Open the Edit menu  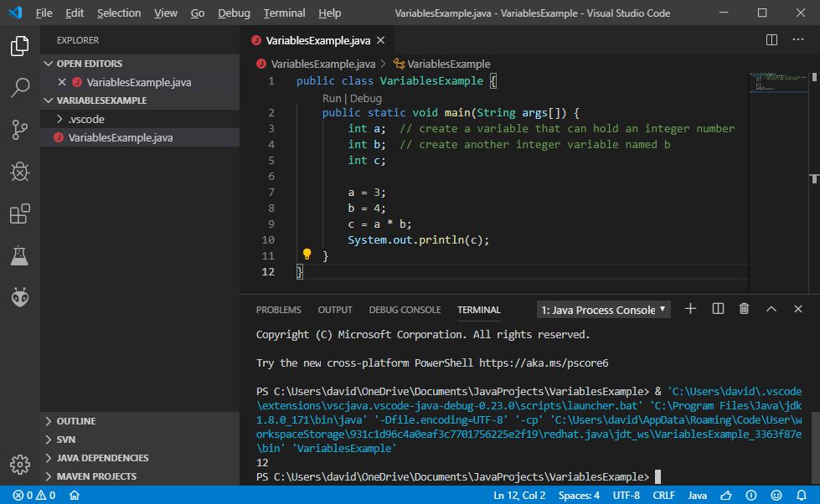pyautogui.click(x=75, y=13)
